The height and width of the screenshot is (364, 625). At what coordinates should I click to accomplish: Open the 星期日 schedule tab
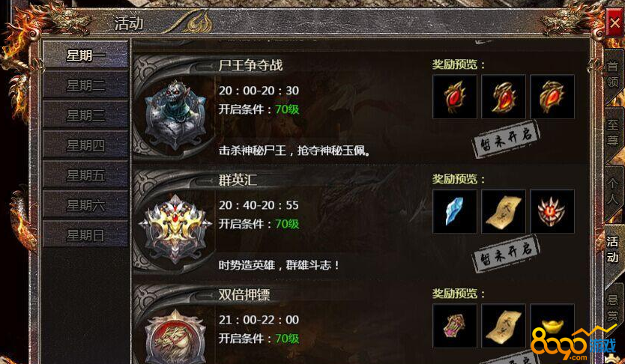point(85,234)
